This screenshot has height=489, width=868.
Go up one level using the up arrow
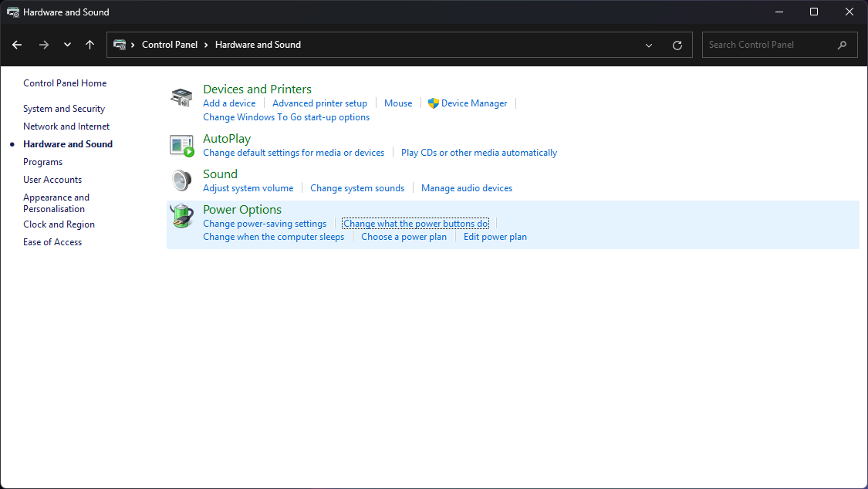coord(90,45)
